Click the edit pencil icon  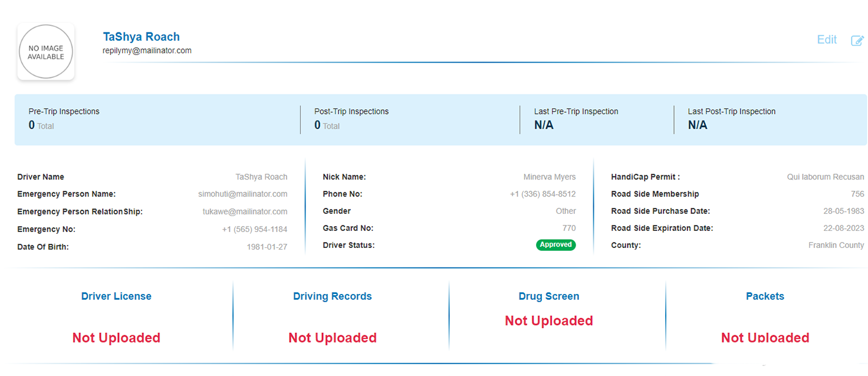coord(857,41)
